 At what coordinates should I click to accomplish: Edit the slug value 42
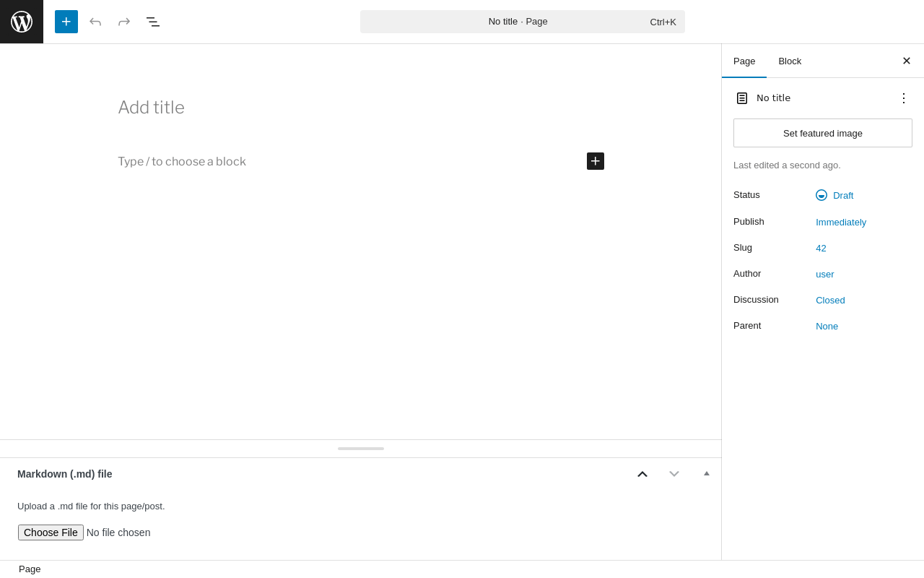tap(821, 248)
